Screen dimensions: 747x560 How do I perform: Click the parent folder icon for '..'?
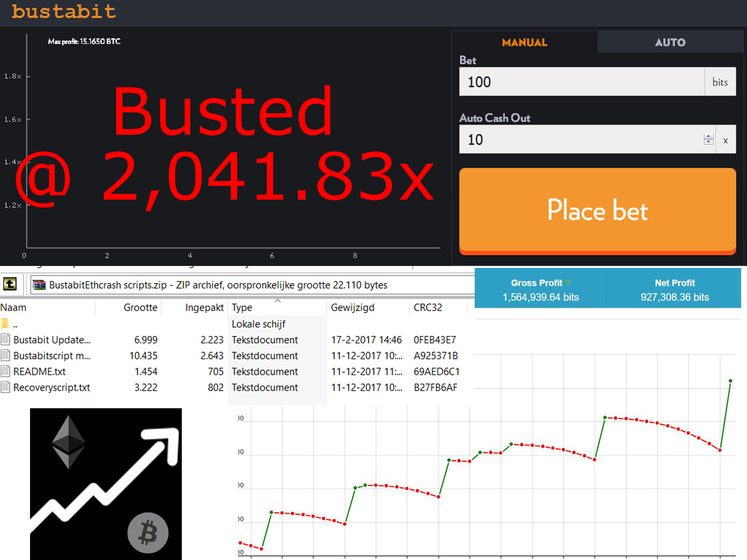click(5, 324)
